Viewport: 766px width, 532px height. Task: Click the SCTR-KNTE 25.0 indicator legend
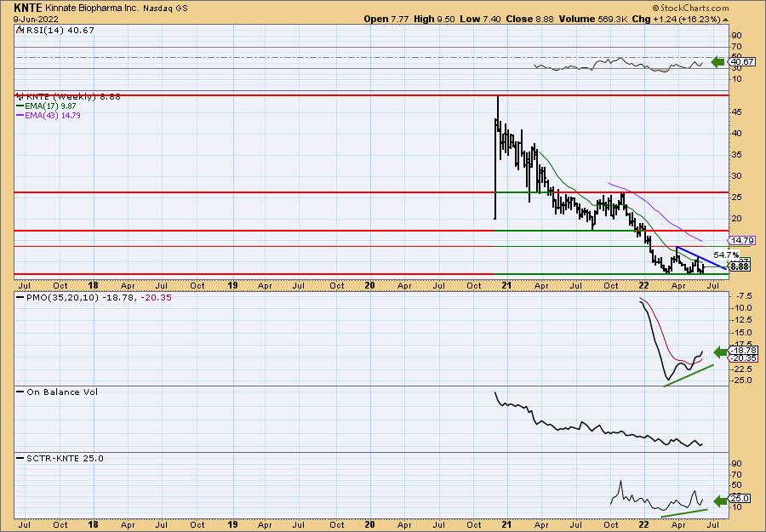tap(65, 458)
